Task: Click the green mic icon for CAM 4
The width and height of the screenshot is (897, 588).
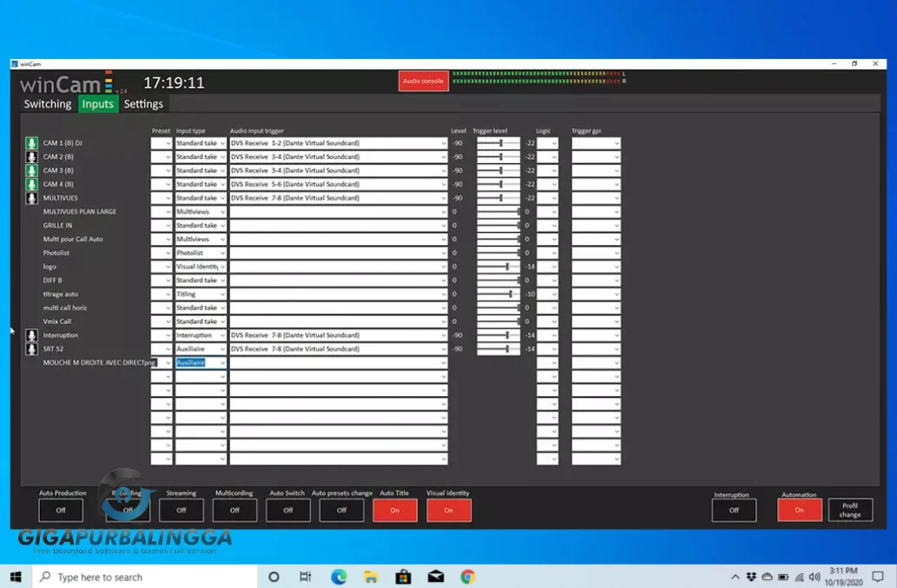Action: (31, 184)
